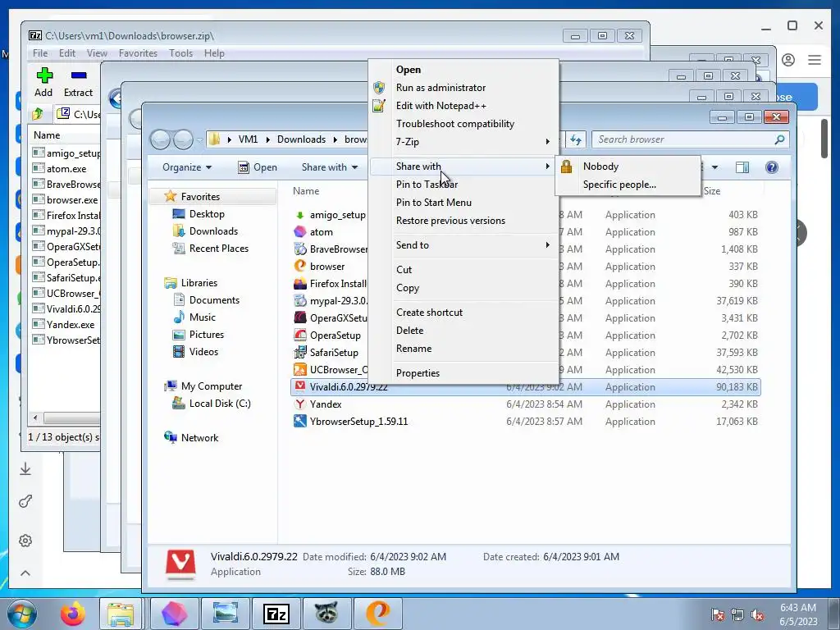The image size is (840, 630).
Task: Click the taskbar clock showing 6:43 AM
Action: click(798, 614)
